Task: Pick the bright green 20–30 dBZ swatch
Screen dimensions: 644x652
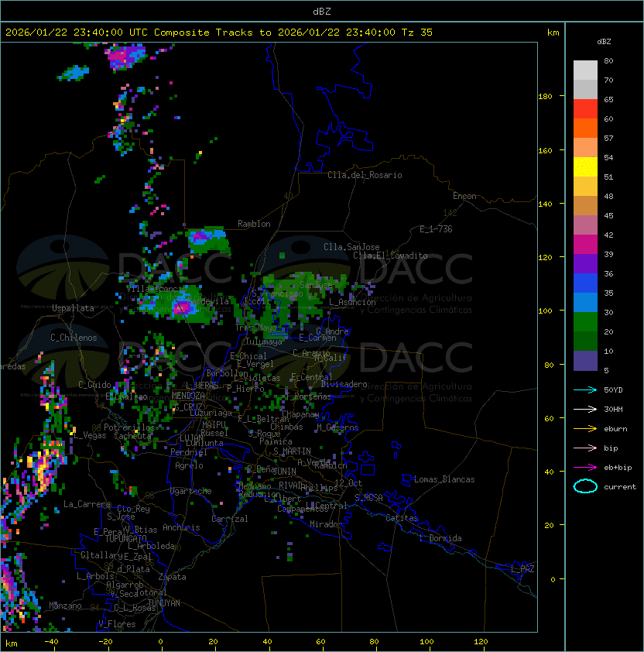Action: (x=585, y=322)
